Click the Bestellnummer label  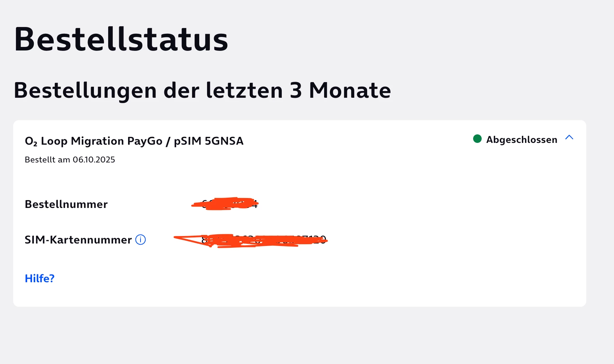pyautogui.click(x=66, y=204)
